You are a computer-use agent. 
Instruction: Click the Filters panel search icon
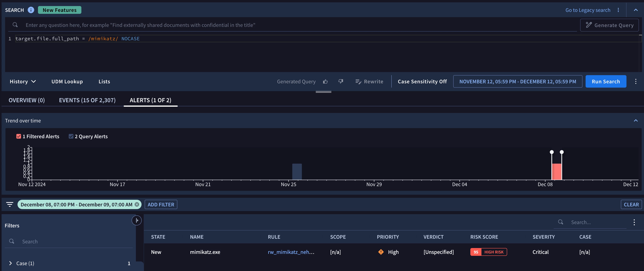click(11, 241)
